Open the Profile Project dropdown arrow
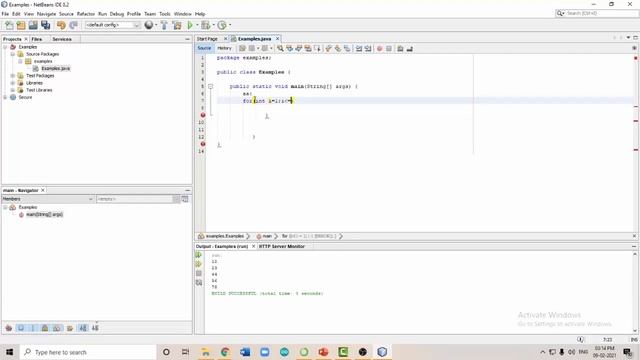Screen dimensions: 640x360 point(230,25)
